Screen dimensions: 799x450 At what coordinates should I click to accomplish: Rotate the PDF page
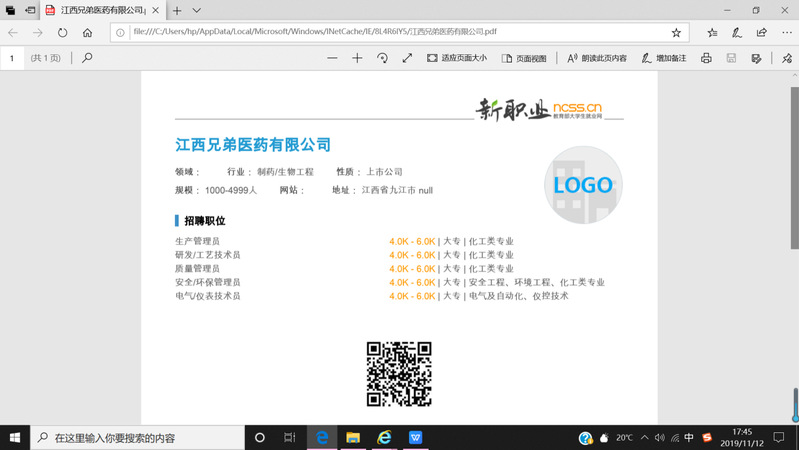(x=382, y=58)
